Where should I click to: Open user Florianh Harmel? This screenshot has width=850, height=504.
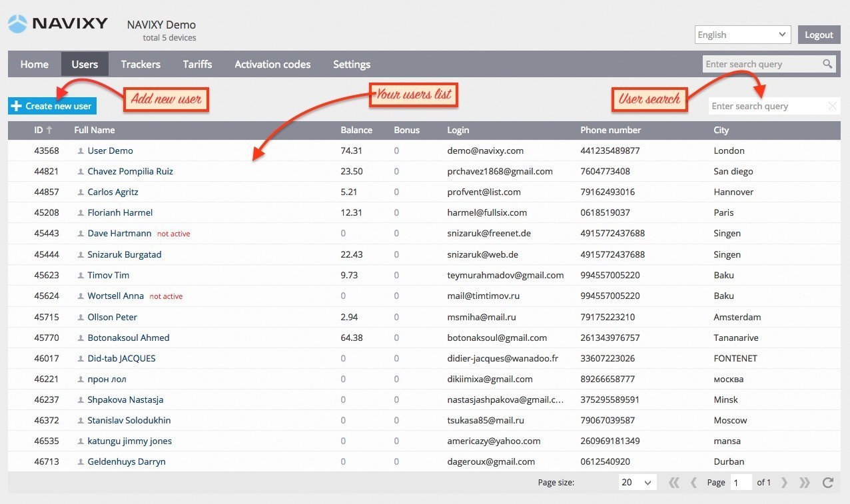coord(120,212)
